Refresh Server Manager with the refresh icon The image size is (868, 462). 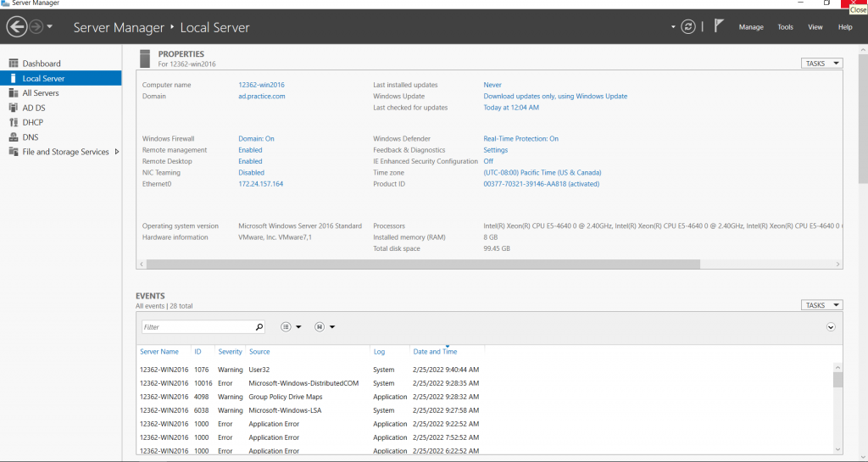pos(688,26)
